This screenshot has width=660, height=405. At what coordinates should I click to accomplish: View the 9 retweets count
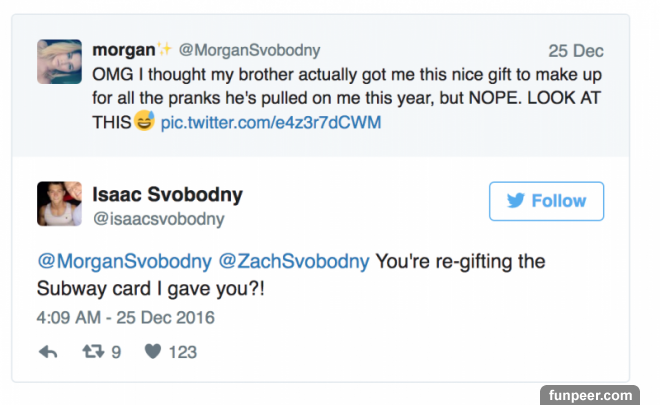click(x=116, y=351)
